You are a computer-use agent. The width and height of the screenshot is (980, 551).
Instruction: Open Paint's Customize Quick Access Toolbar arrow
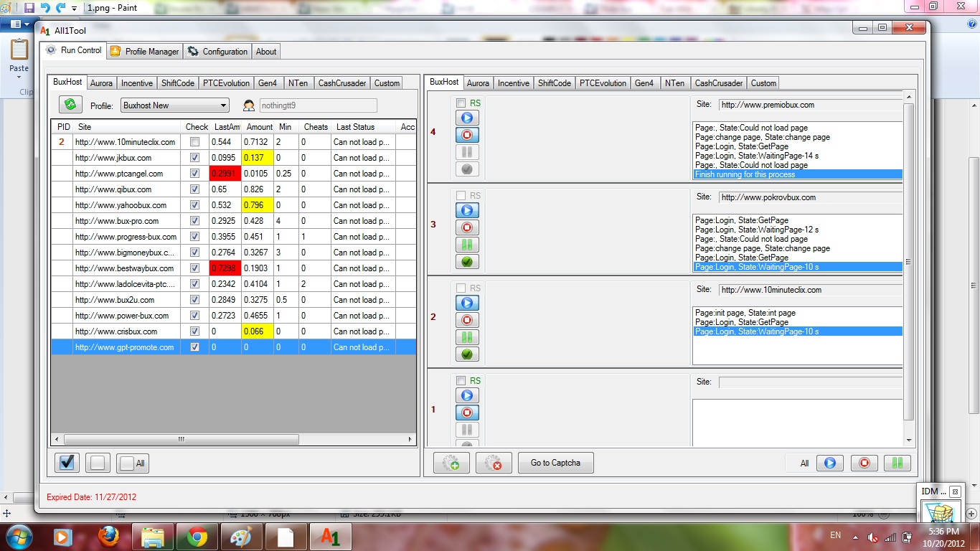click(x=75, y=9)
